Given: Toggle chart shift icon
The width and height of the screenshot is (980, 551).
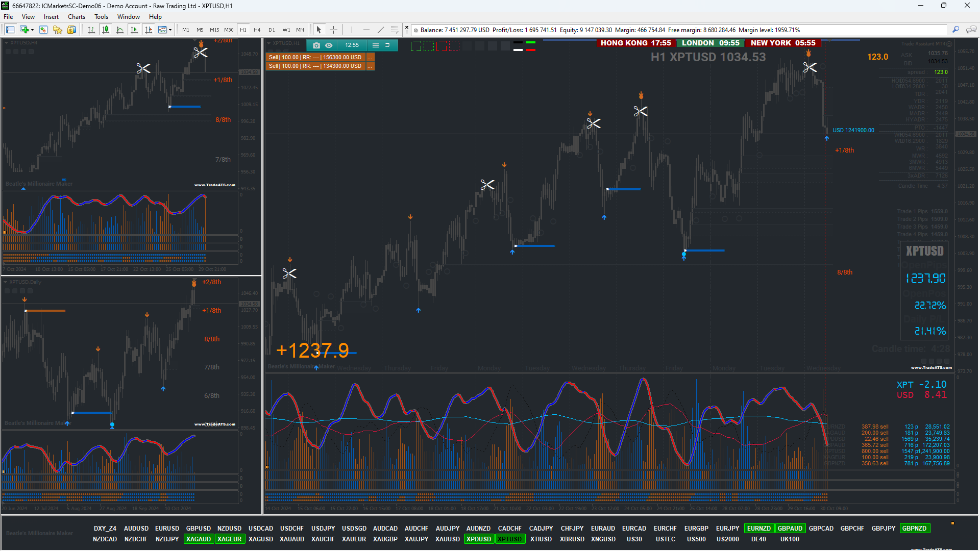Looking at the screenshot, I should [149, 30].
